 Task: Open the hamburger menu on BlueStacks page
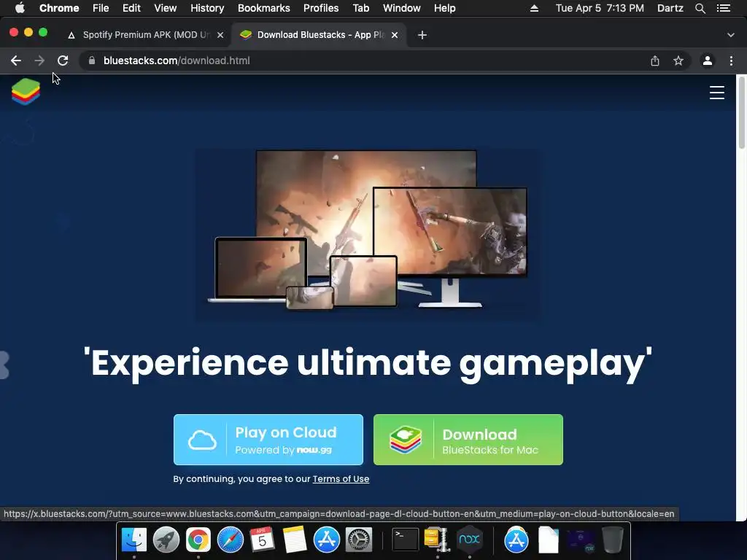click(716, 93)
